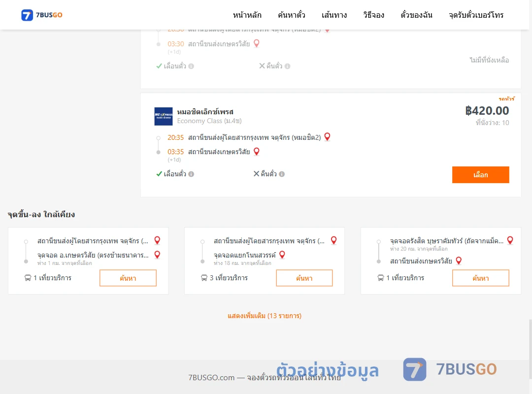Open ตั๋วของฉัน in the navigation bar
The height and width of the screenshot is (394, 532).
pyautogui.click(x=416, y=15)
